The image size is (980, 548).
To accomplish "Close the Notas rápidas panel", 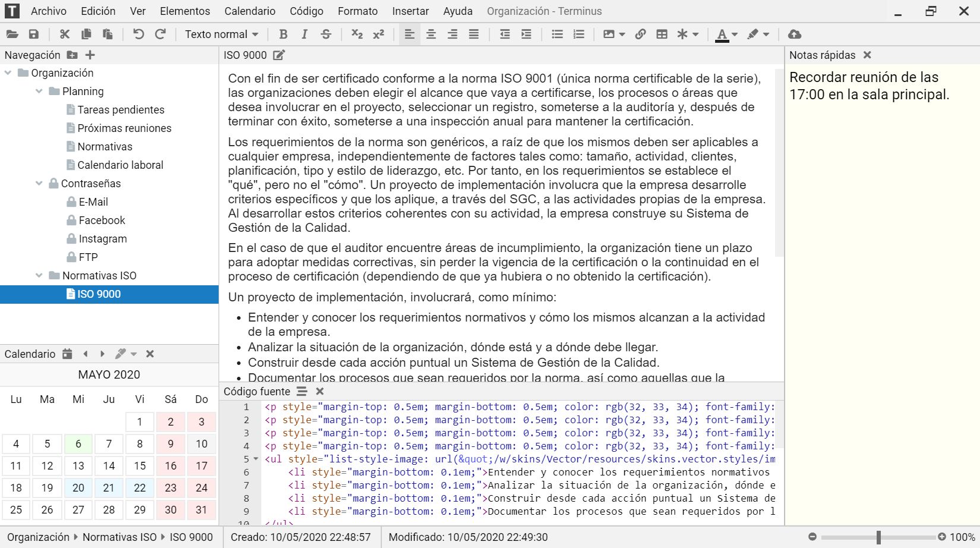I will click(x=867, y=55).
